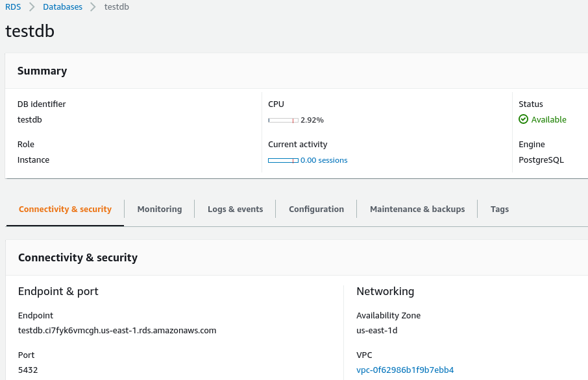Switch to the Configuration tab
The height and width of the screenshot is (380, 588).
(316, 209)
